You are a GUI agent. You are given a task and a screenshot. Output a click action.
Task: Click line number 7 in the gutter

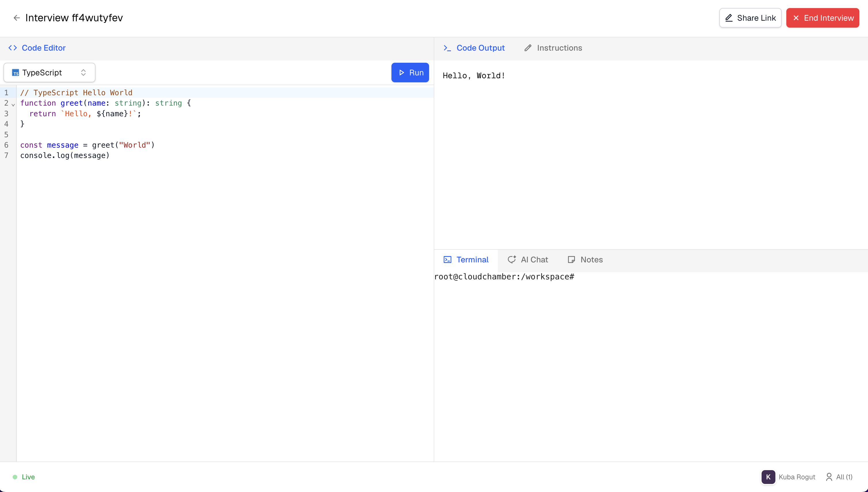click(x=6, y=155)
